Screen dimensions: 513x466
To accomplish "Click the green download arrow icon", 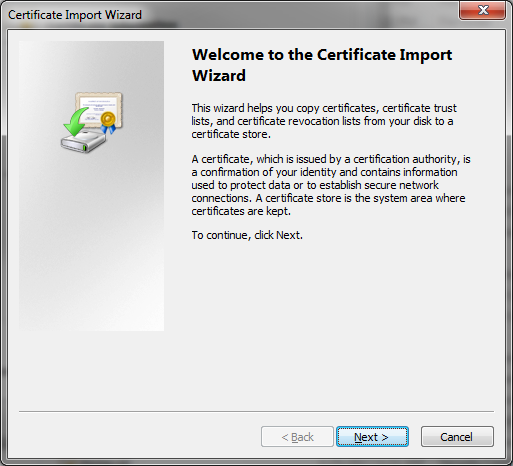I will pyautogui.click(x=76, y=122).
